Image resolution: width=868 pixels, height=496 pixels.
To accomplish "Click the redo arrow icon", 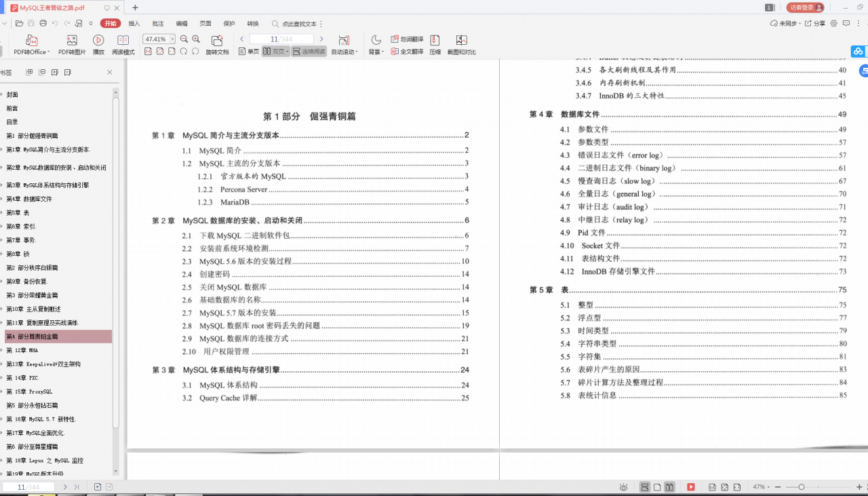I will 67,23.
